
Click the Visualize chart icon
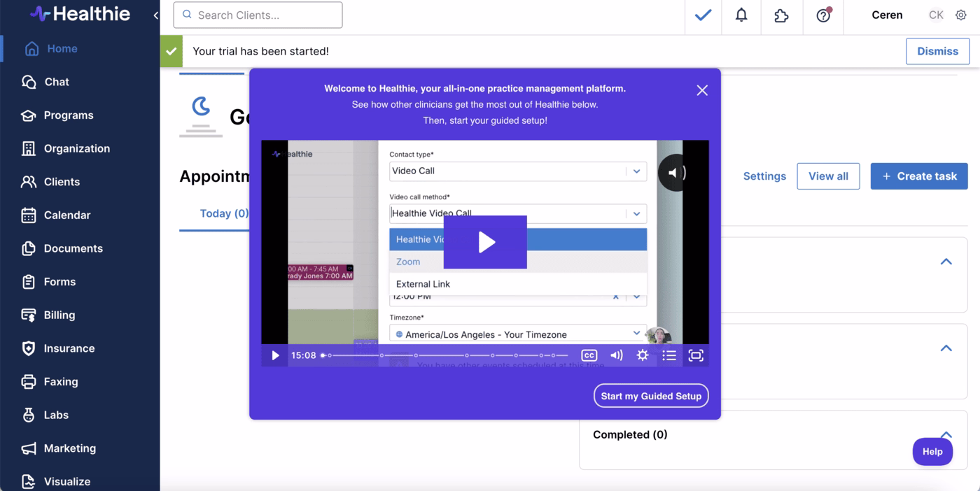29,481
